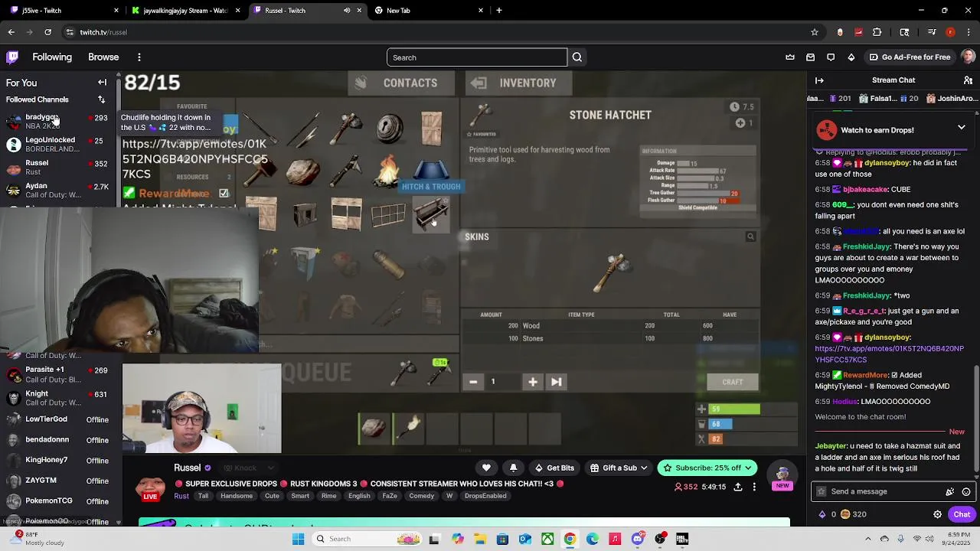980x551 pixels.
Task: Open the bits balance icon under chat
Action: (822, 514)
